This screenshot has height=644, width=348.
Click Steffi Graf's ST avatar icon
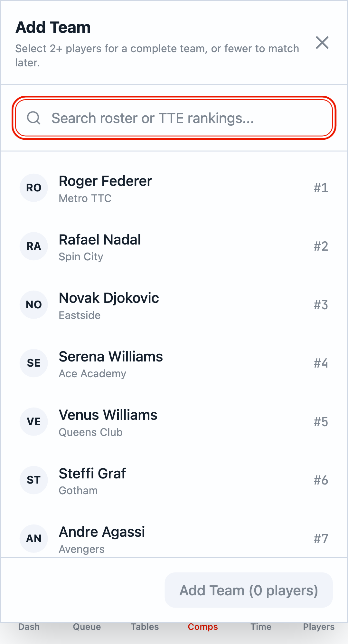pos(34,480)
